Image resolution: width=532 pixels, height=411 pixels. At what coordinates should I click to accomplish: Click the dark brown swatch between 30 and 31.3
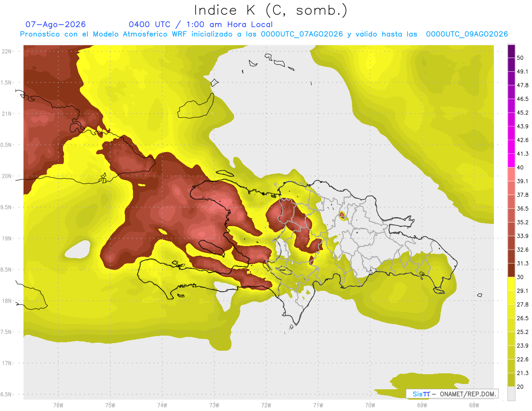[x=512, y=270]
